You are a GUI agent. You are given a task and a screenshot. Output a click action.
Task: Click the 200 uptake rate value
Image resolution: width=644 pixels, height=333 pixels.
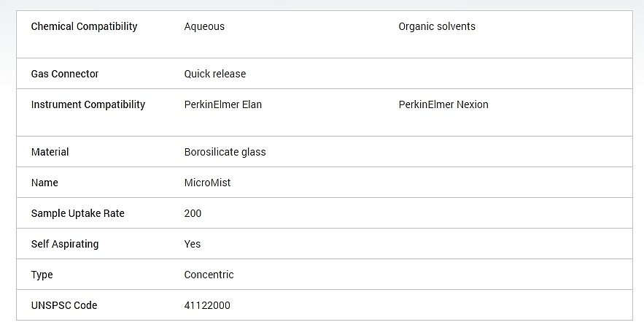(x=193, y=213)
